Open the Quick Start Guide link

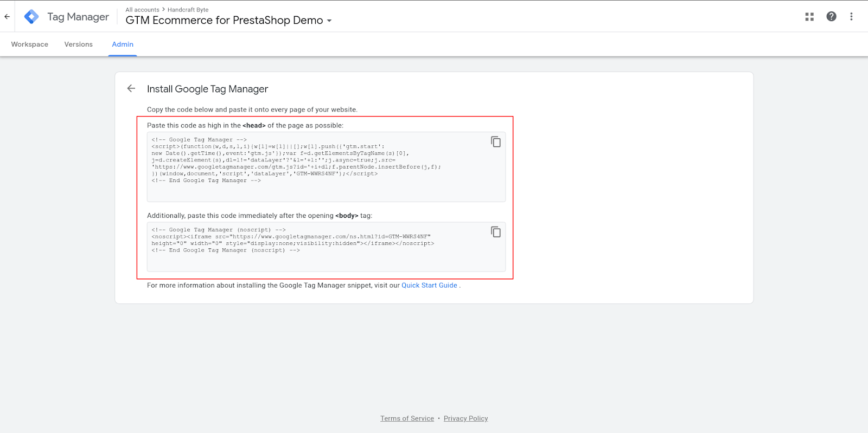(x=429, y=286)
